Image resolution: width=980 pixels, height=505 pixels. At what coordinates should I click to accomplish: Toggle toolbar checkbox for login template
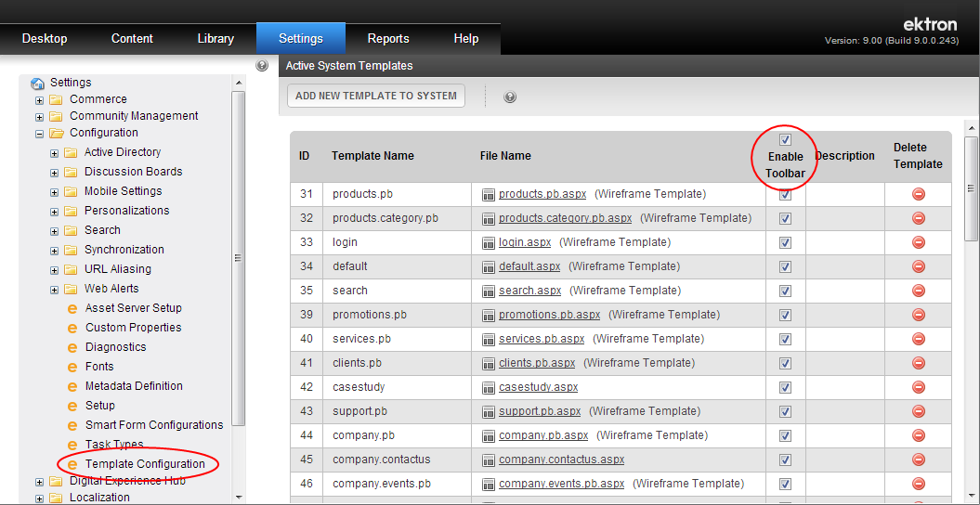click(x=786, y=243)
